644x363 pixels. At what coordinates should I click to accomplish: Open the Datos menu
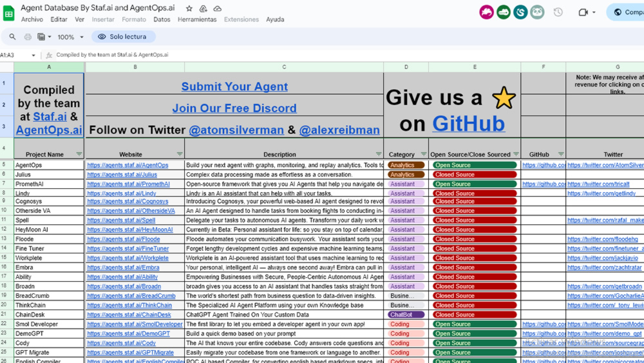coord(162,19)
